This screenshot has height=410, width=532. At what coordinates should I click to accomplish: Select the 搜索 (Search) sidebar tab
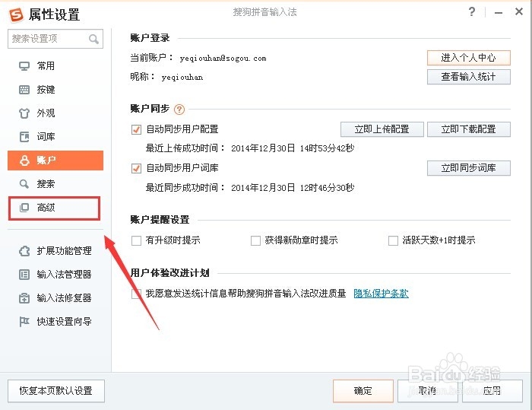tap(46, 184)
